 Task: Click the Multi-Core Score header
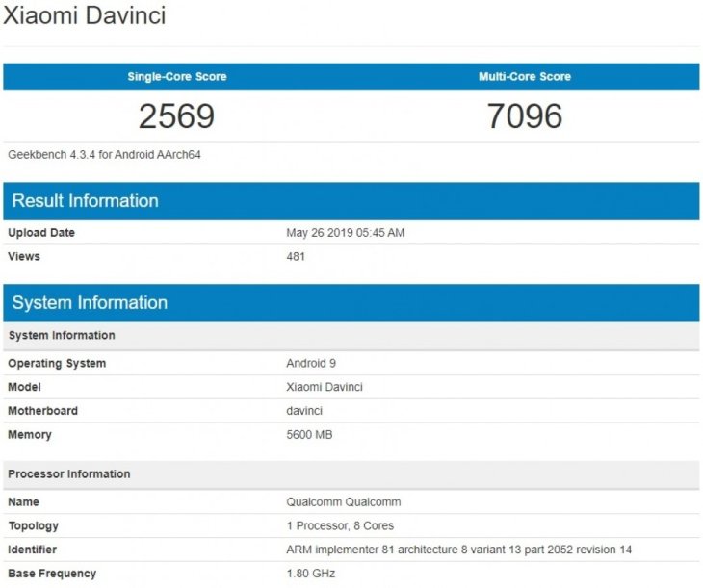[x=525, y=77]
